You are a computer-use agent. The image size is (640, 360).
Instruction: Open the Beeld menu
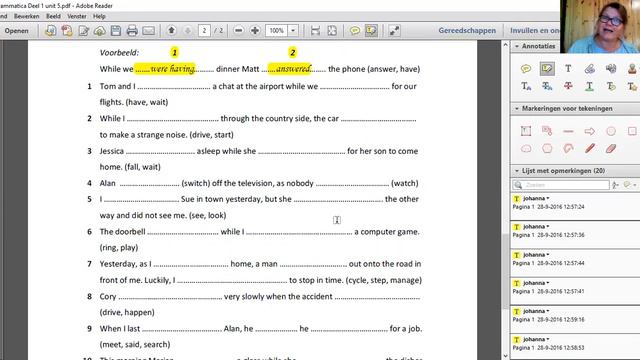(x=53, y=16)
